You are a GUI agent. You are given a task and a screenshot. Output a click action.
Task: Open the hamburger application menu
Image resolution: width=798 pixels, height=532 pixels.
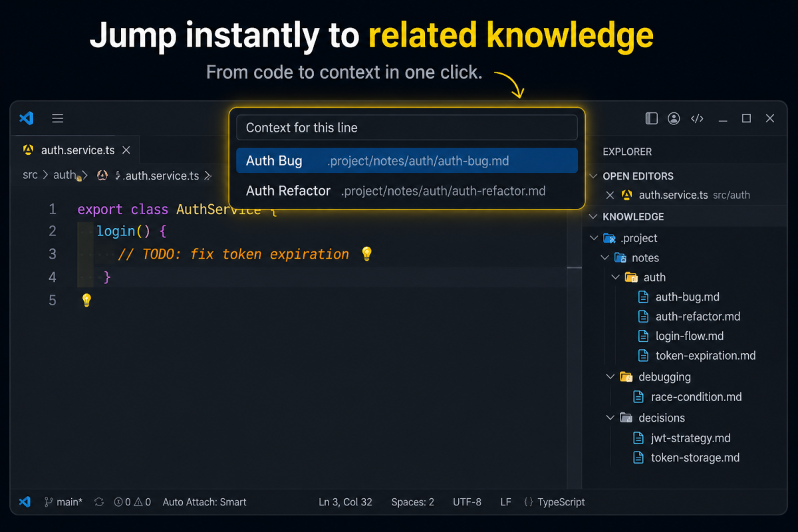click(58, 118)
